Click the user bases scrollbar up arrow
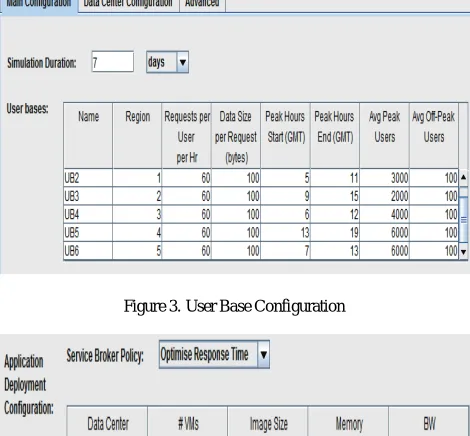470x436 pixels. tap(463, 178)
